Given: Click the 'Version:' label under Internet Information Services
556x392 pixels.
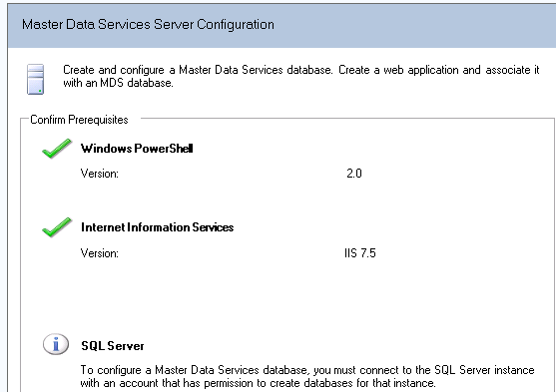Looking at the screenshot, I should (100, 253).
